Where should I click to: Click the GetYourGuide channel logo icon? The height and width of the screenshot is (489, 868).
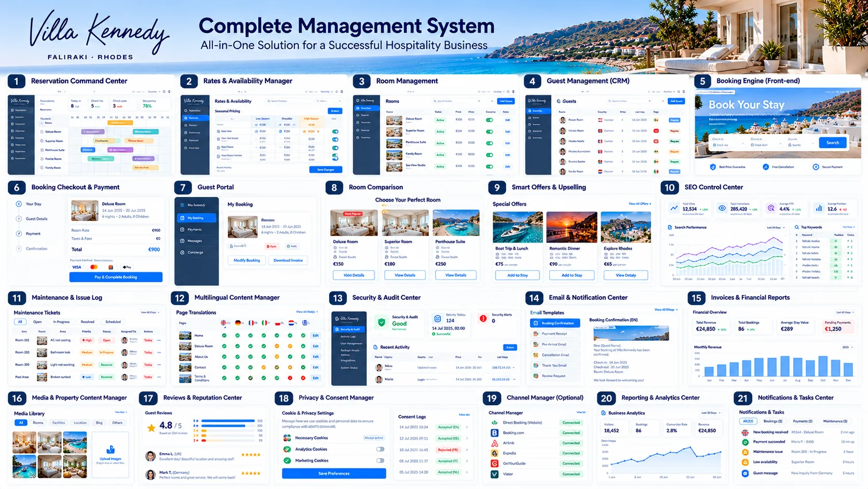[x=494, y=464]
